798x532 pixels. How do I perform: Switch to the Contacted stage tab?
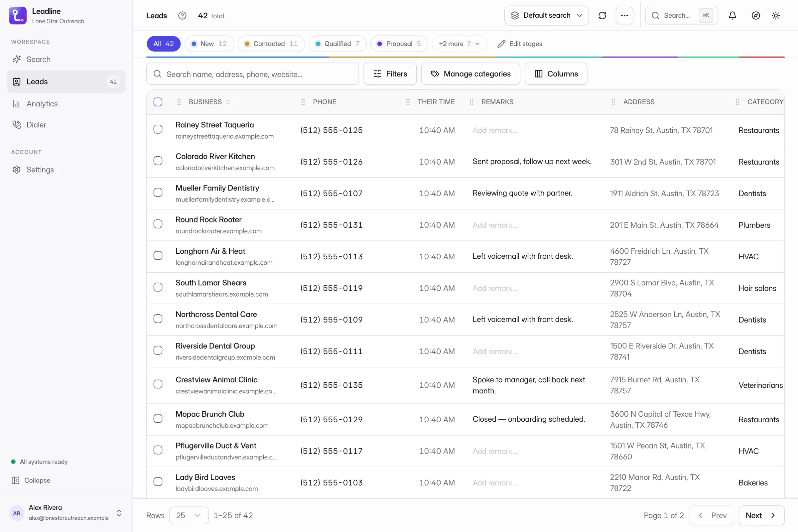point(271,44)
